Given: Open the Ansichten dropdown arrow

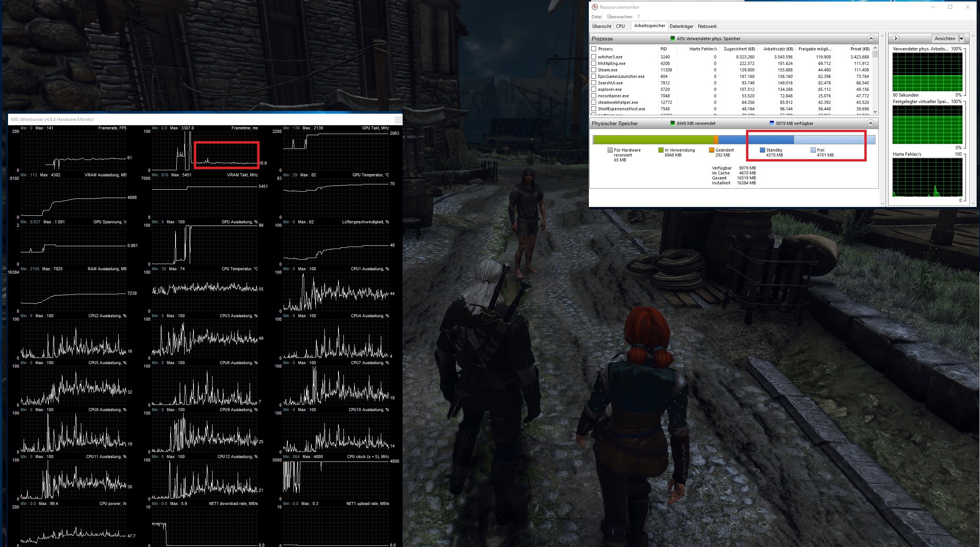Looking at the screenshot, I should pos(962,39).
